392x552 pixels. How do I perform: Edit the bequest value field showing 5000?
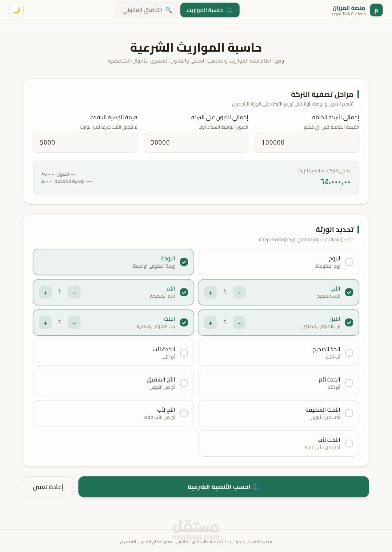point(85,143)
